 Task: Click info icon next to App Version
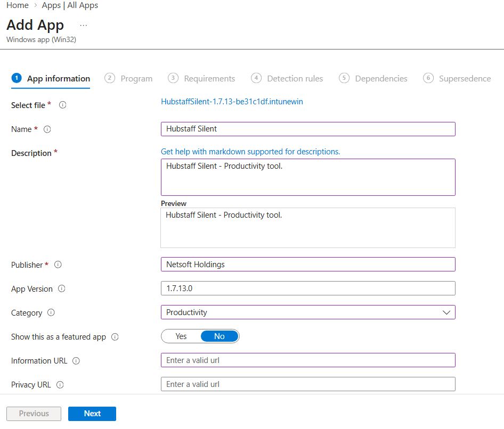61,289
